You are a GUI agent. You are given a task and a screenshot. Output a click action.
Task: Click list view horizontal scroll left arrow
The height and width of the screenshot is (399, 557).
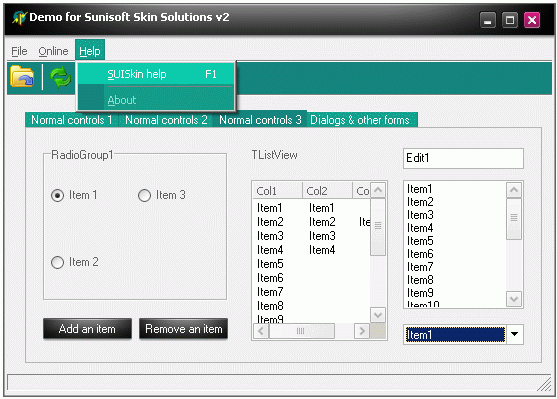point(261,331)
